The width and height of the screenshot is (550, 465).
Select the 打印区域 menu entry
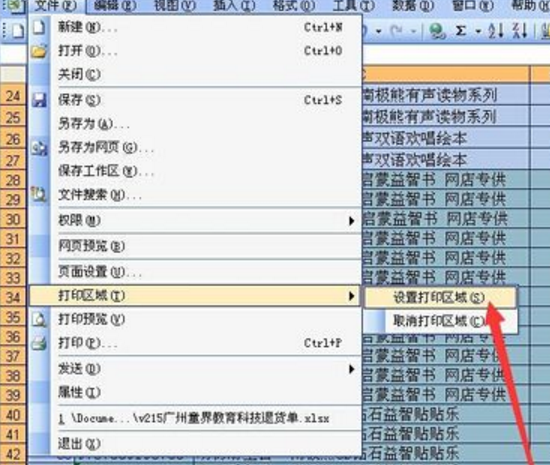tap(195, 296)
